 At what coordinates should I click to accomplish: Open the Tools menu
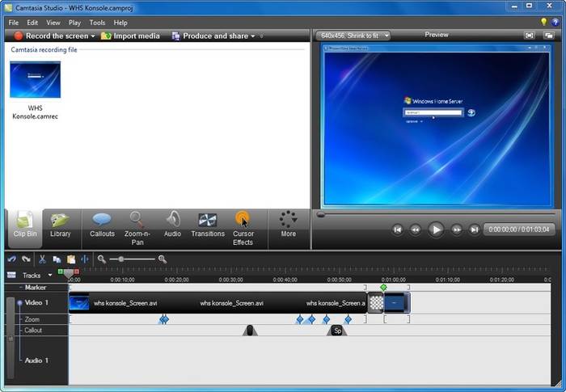[97, 23]
